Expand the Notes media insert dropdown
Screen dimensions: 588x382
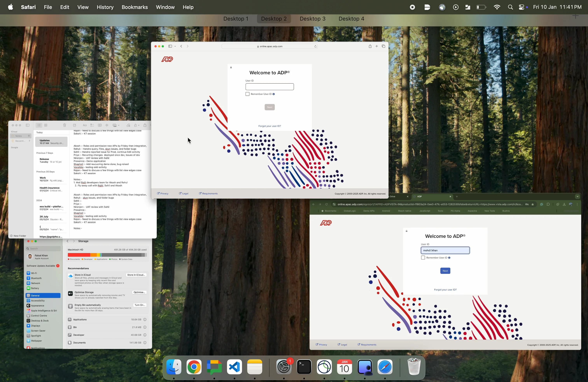click(x=119, y=125)
